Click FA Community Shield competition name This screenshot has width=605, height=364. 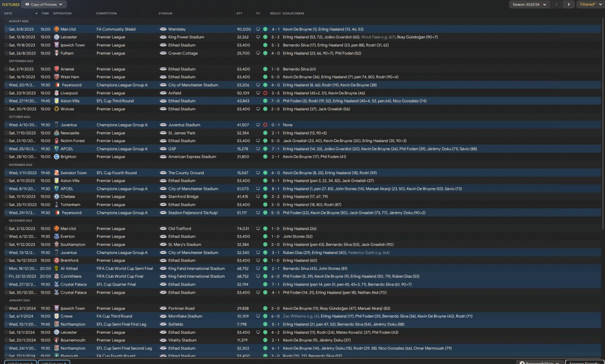point(116,29)
